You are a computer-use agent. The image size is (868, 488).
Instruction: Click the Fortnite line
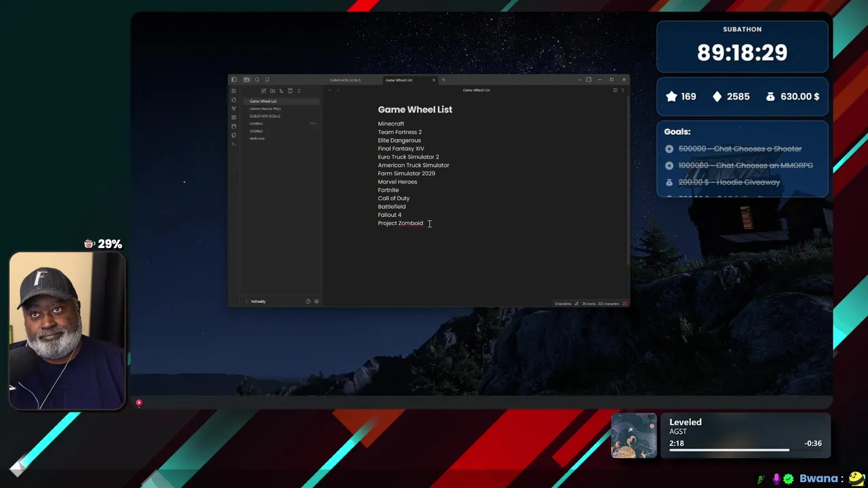(x=388, y=190)
